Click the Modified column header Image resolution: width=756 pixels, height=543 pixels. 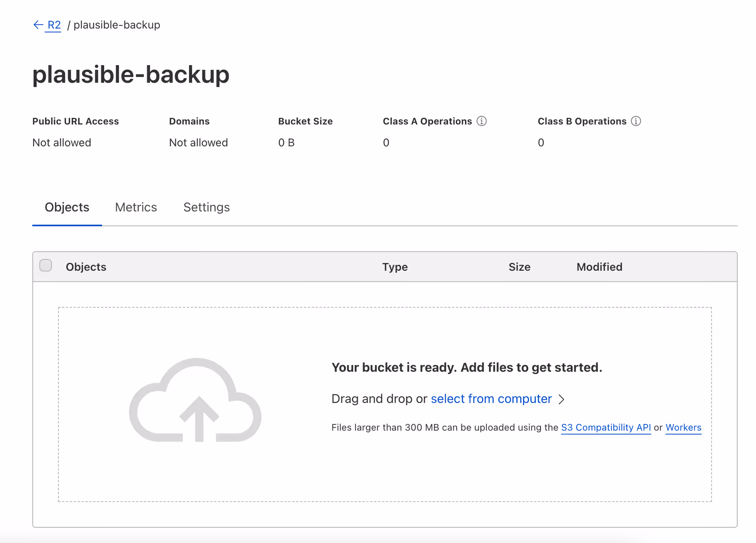tap(599, 267)
